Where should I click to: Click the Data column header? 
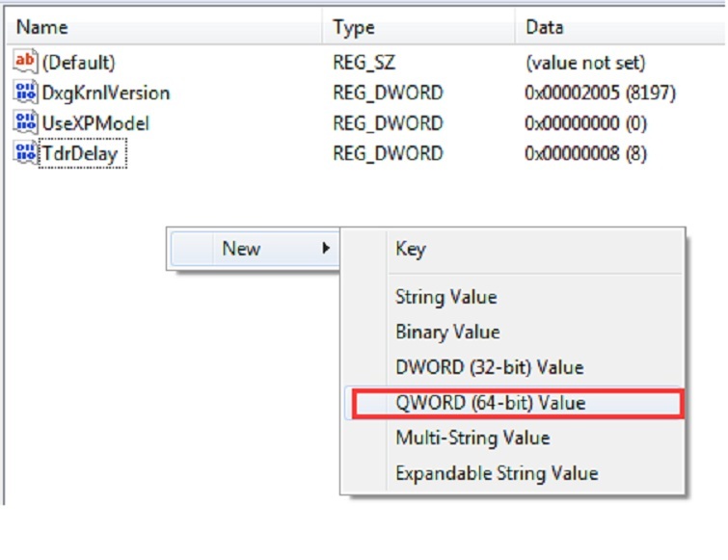click(545, 28)
